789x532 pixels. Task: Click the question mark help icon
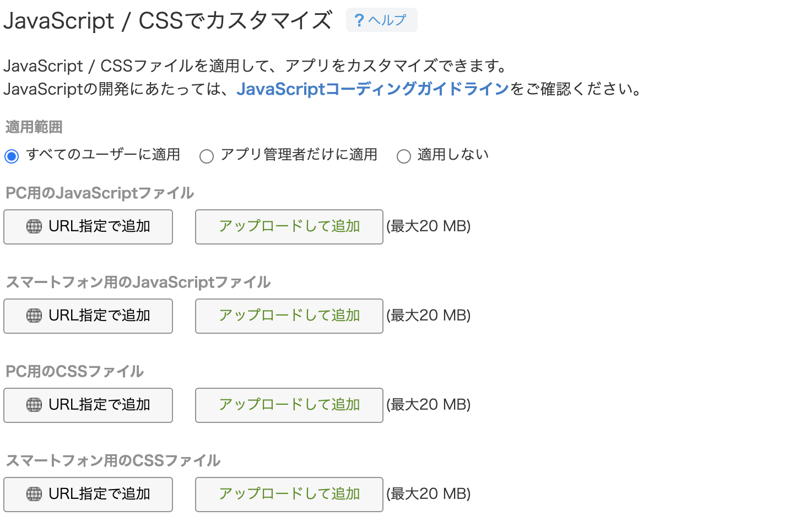point(359,19)
